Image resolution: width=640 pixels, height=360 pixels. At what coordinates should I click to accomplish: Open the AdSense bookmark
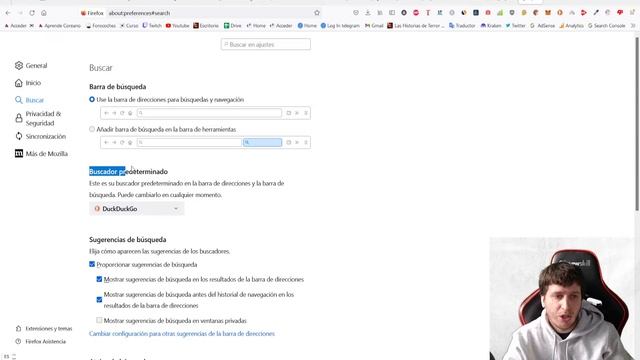pos(542,26)
